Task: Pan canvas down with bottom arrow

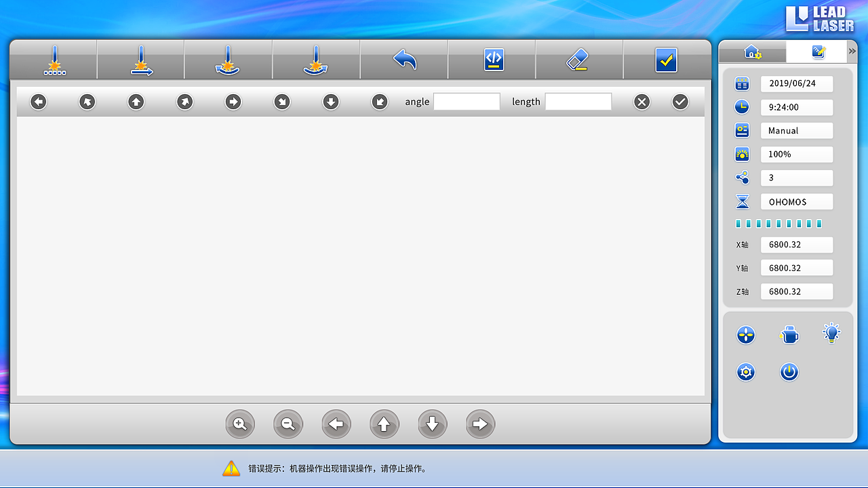Action: coord(433,424)
